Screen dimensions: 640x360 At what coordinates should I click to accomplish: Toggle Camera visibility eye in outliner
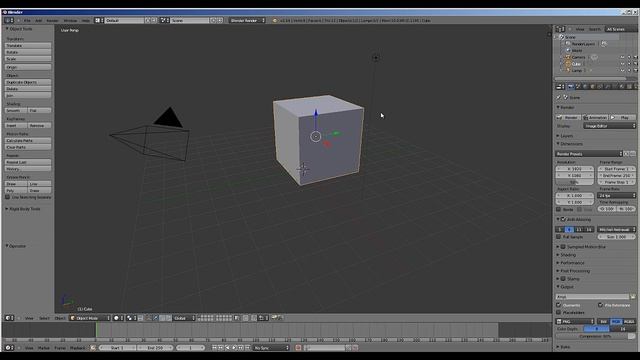[x=622, y=57]
